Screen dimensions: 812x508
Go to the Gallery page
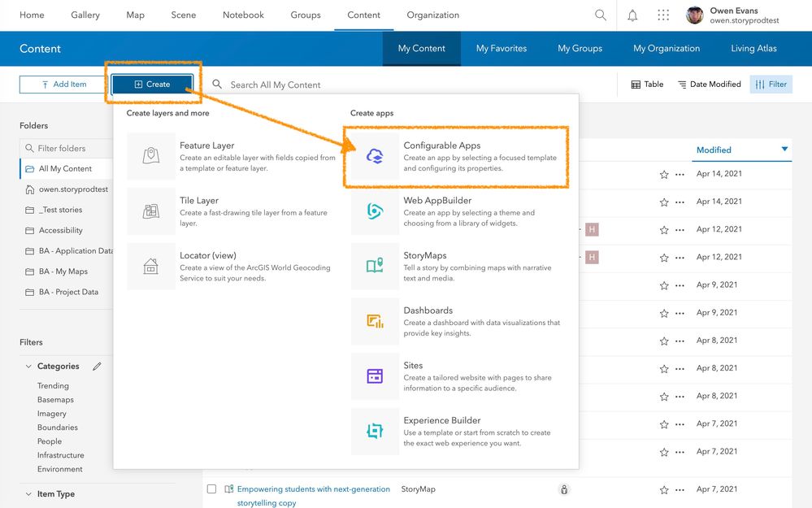point(85,15)
